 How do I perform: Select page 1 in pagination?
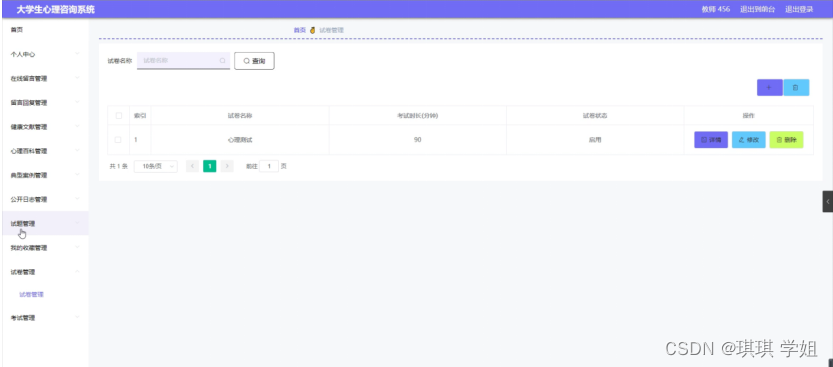pyautogui.click(x=210, y=166)
